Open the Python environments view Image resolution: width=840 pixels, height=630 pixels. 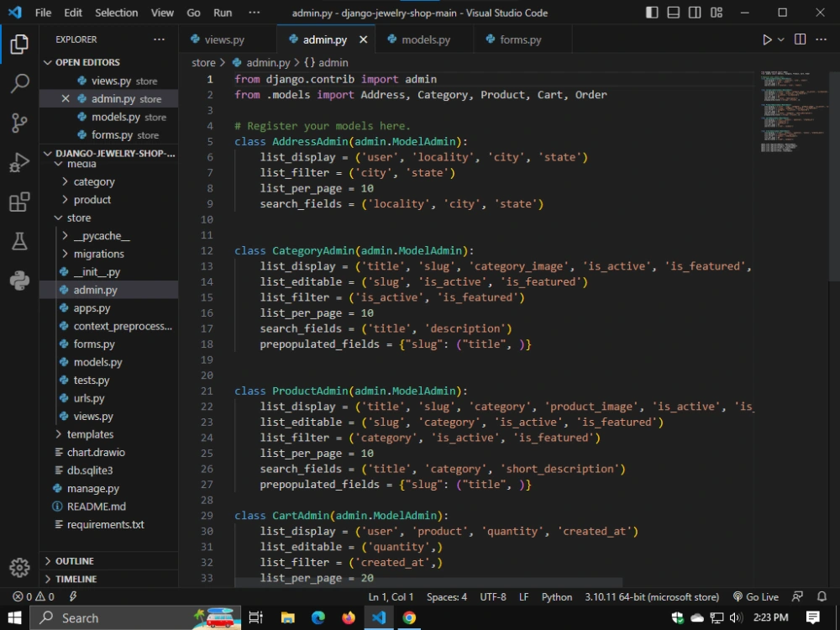[x=18, y=281]
